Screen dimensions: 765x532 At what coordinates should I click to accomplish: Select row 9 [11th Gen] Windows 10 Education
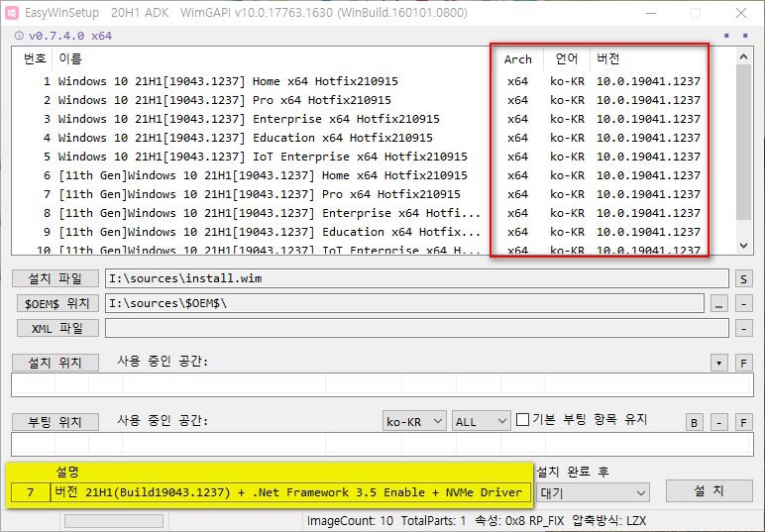pos(361,232)
